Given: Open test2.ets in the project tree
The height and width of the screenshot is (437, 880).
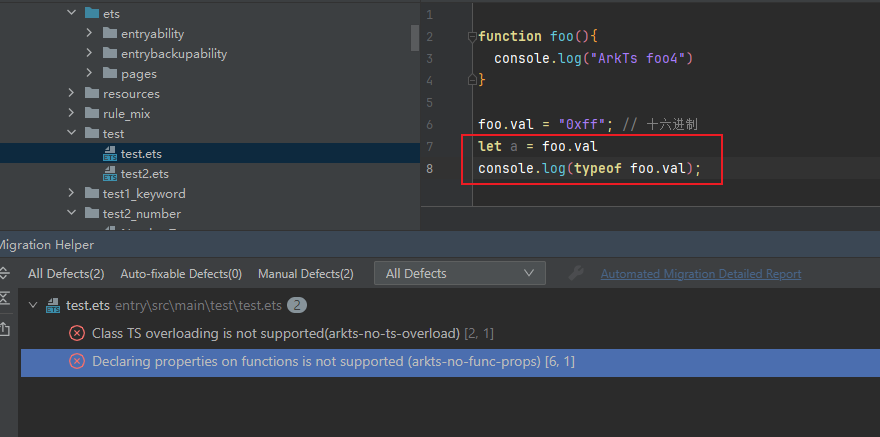Looking at the screenshot, I should click(x=145, y=174).
